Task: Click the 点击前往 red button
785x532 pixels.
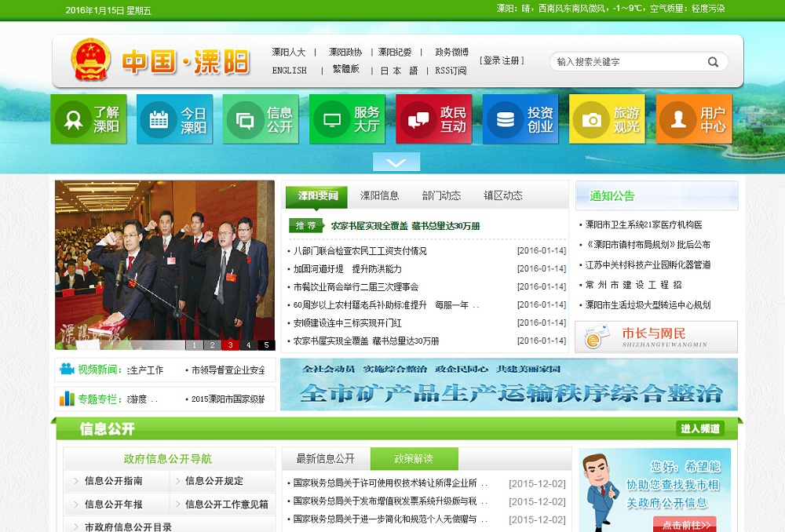Action: point(685,524)
